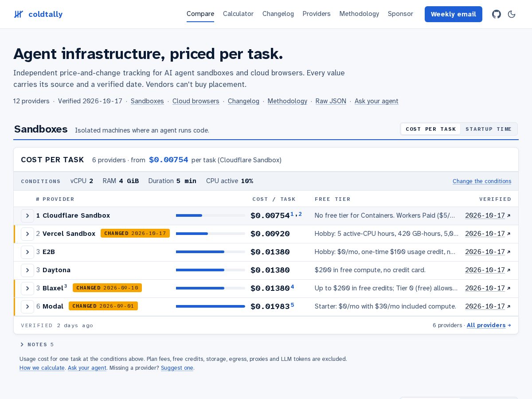
Task: Click the Cloudflare Sandbox cost bar
Action: [211, 215]
